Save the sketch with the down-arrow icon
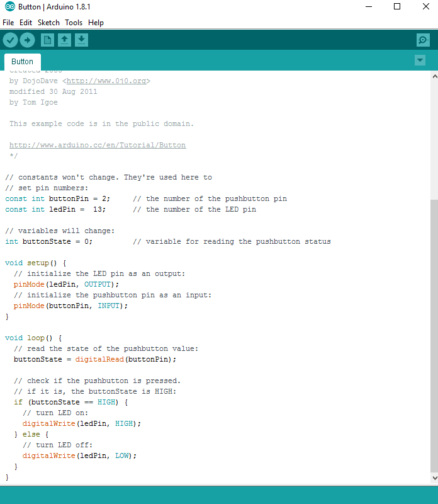 pyautogui.click(x=82, y=40)
